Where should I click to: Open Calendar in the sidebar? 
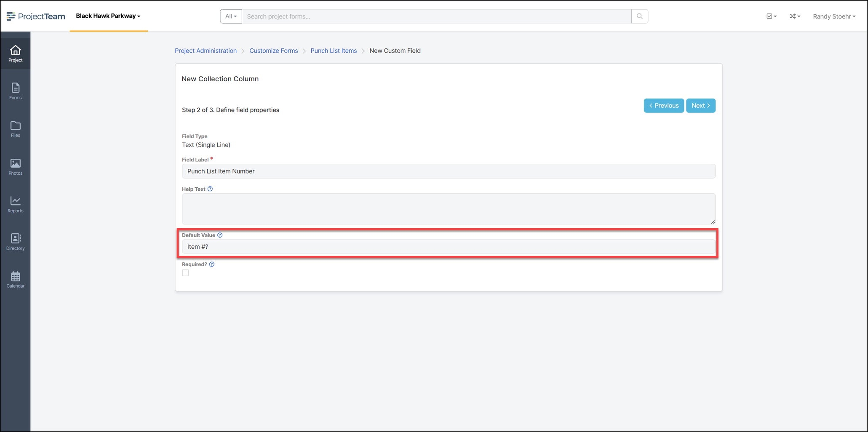pyautogui.click(x=15, y=280)
